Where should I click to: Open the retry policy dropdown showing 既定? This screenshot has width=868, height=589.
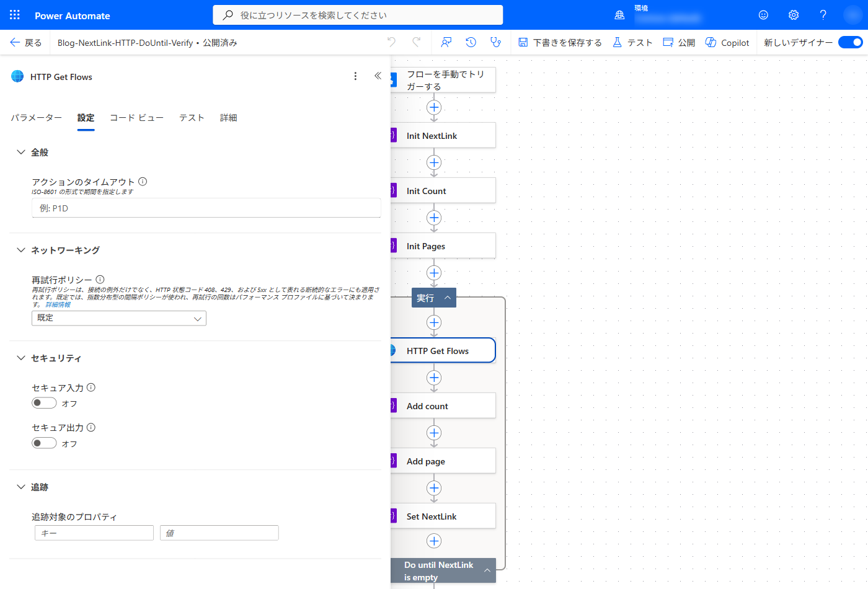click(x=119, y=318)
